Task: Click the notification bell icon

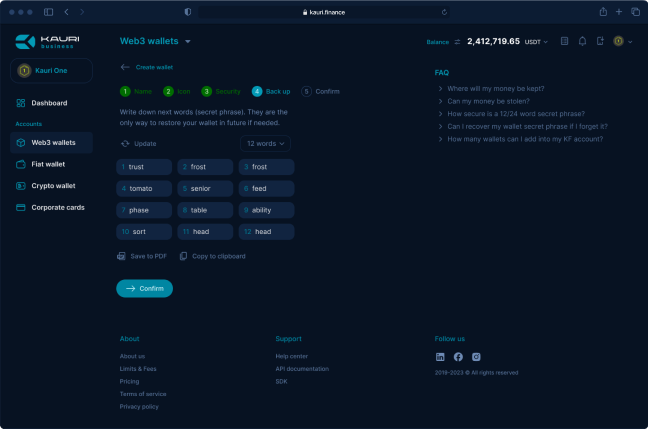Action: [x=582, y=42]
